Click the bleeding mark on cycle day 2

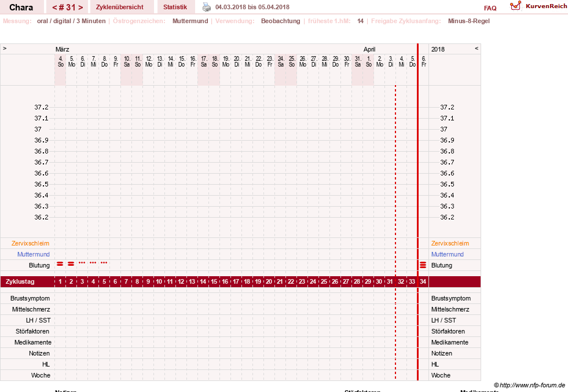coord(71,264)
